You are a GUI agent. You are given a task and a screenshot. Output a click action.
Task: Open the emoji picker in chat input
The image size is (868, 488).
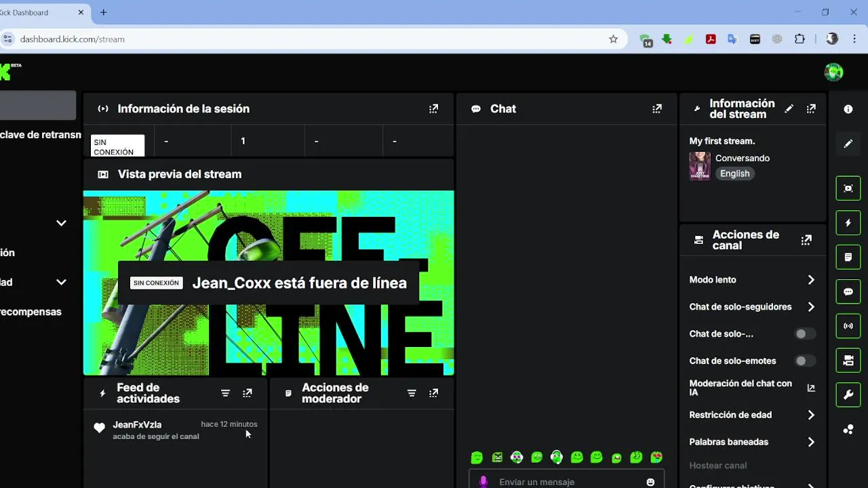650,482
